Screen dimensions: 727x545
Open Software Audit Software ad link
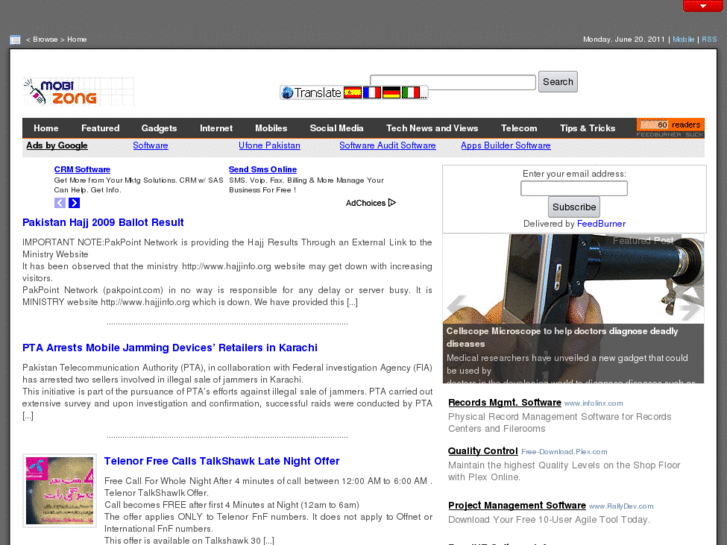coord(388,146)
